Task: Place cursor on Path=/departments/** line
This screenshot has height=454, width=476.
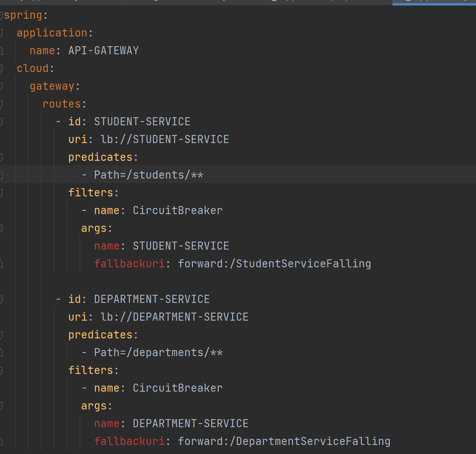Action: (158, 353)
